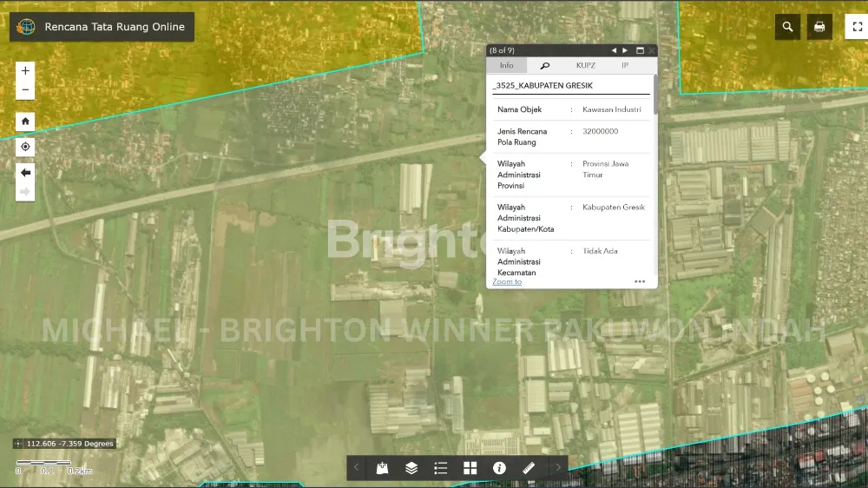Maximize the info popup panel
The image size is (868, 488).
click(639, 50)
